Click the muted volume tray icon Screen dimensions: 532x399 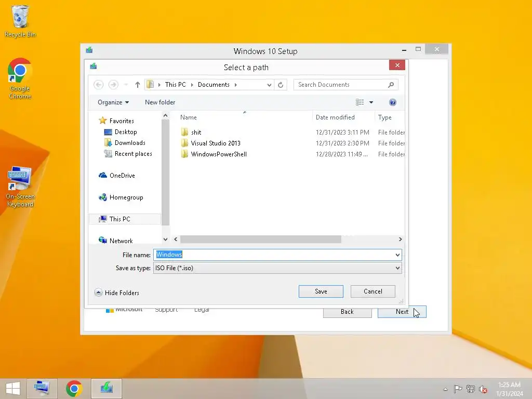(x=483, y=389)
